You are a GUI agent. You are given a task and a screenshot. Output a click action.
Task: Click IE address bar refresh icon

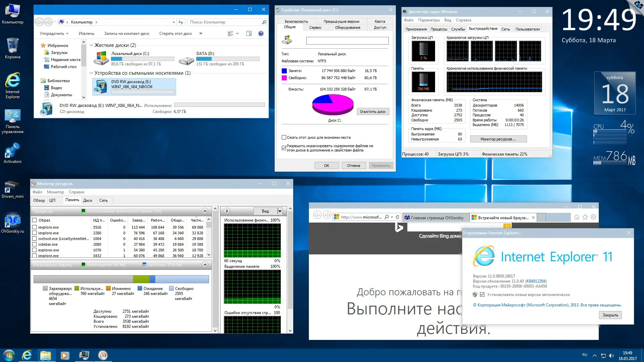397,217
